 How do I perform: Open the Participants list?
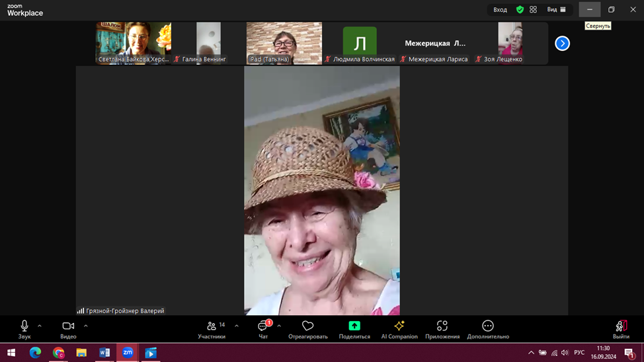click(x=212, y=326)
